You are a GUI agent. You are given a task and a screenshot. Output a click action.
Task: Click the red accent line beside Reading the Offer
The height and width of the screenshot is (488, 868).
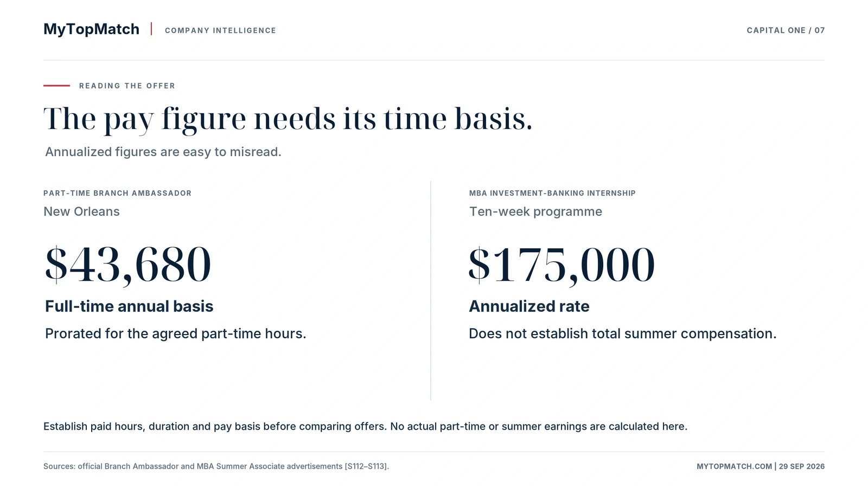[x=56, y=86]
